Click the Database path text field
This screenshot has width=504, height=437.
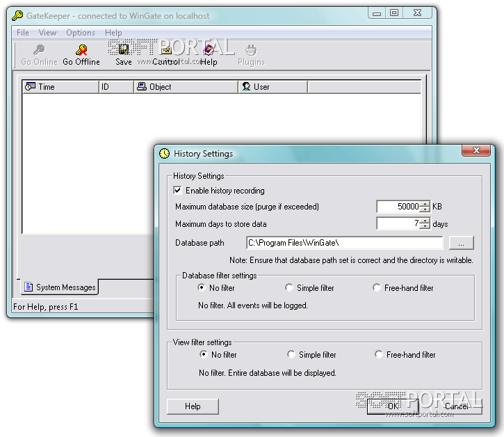(x=345, y=243)
